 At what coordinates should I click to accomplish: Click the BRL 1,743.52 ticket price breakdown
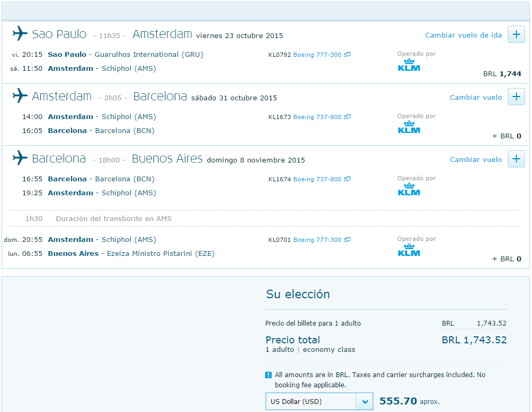(x=474, y=323)
